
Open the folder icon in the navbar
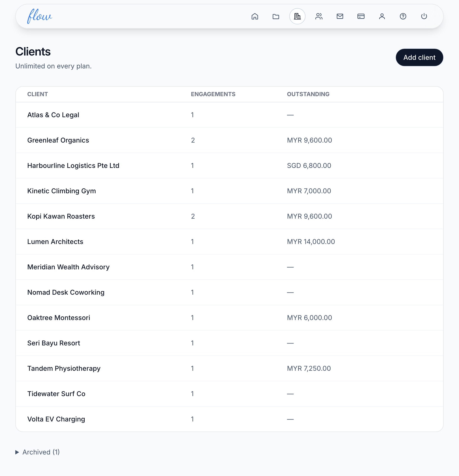276,16
